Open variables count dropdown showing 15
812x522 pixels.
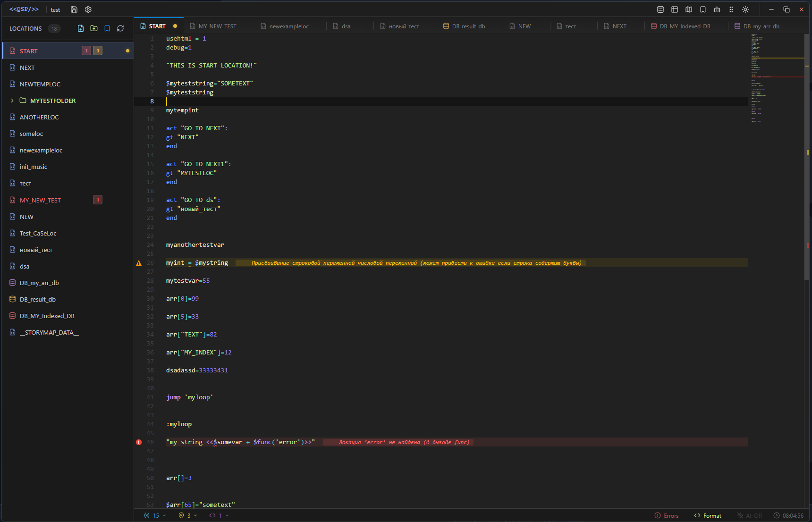(x=155, y=515)
